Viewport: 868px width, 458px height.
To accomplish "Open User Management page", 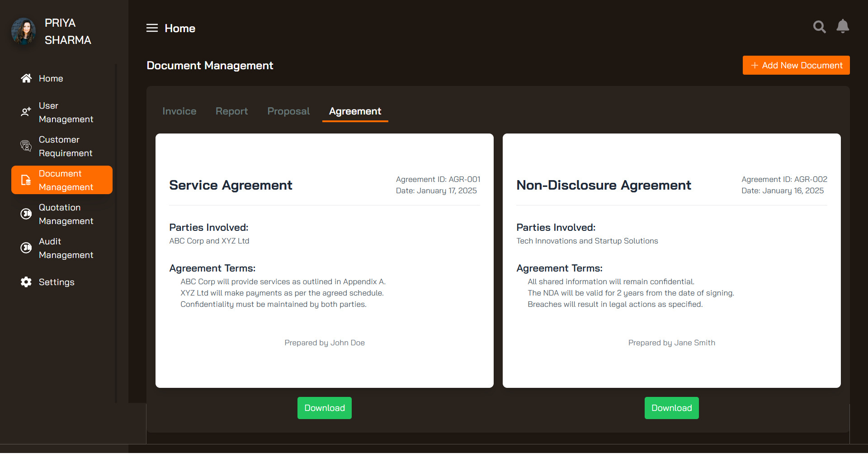I will pyautogui.click(x=62, y=112).
